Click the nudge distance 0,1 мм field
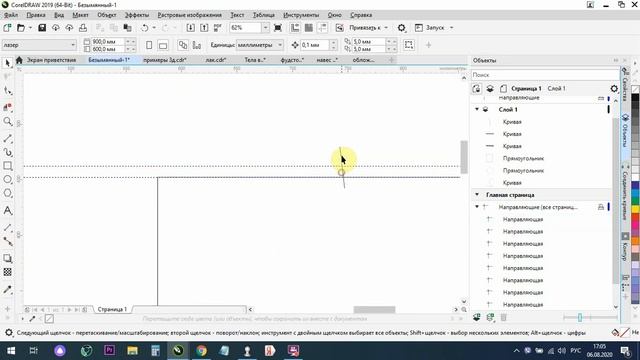 315,45
